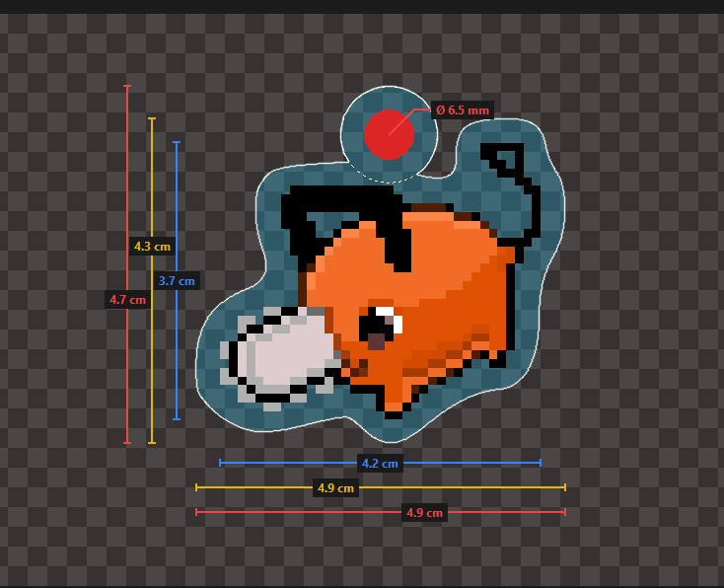Click the yellow 4.9 cm width label
Screen dimensions: 724x588
coord(335,487)
